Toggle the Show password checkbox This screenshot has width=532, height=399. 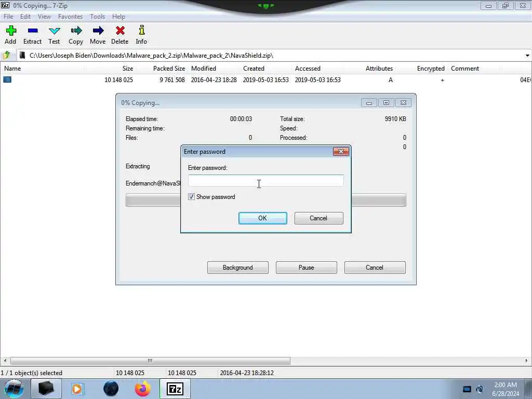[x=191, y=197]
